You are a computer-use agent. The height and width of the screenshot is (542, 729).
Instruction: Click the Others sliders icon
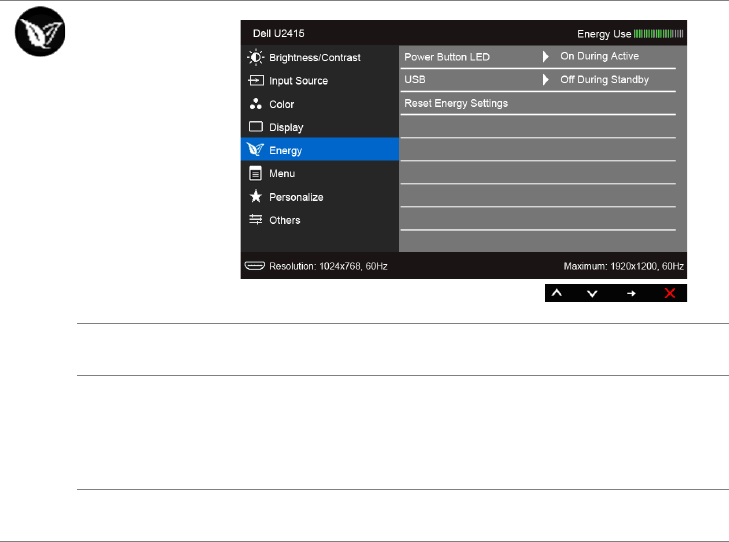click(x=256, y=219)
